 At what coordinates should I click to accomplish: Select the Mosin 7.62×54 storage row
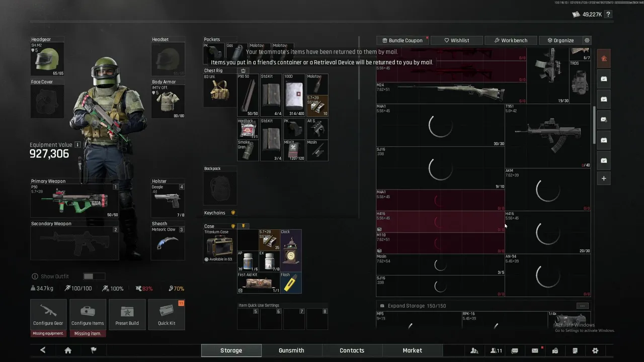click(441, 264)
